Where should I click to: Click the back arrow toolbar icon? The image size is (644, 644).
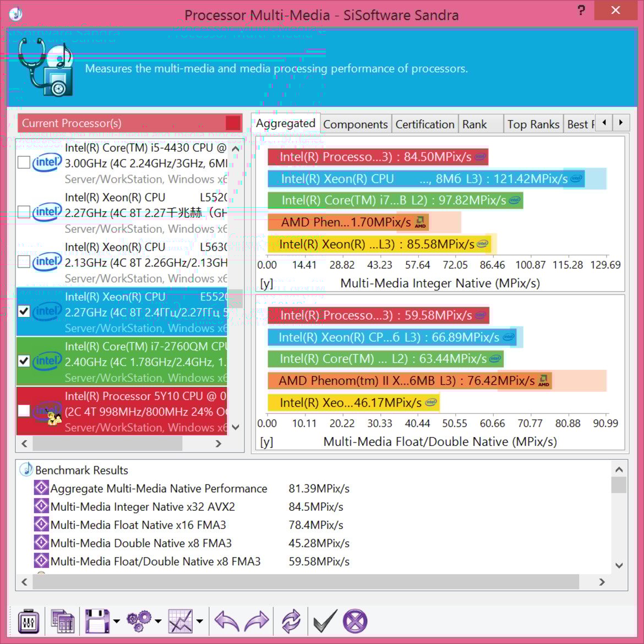[x=227, y=621]
